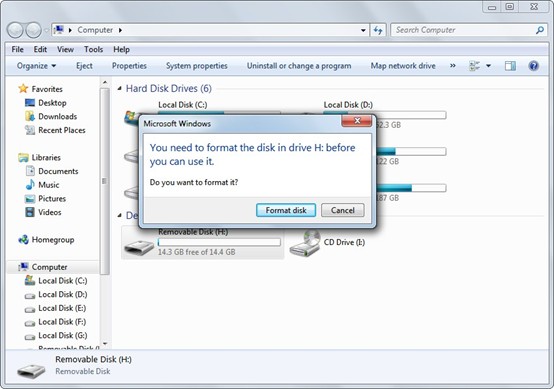554x389 pixels.
Task: Click the Removable Disk (H:) capacity bar
Action: (x=219, y=242)
